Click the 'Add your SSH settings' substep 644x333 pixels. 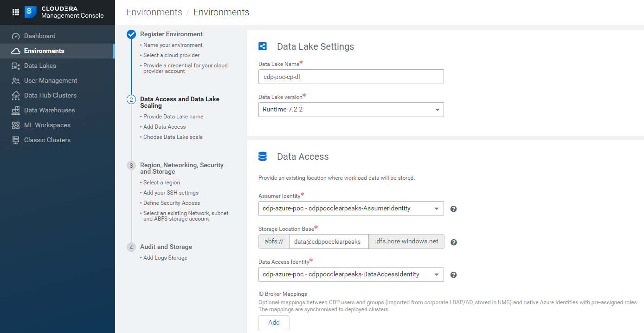pyautogui.click(x=171, y=193)
